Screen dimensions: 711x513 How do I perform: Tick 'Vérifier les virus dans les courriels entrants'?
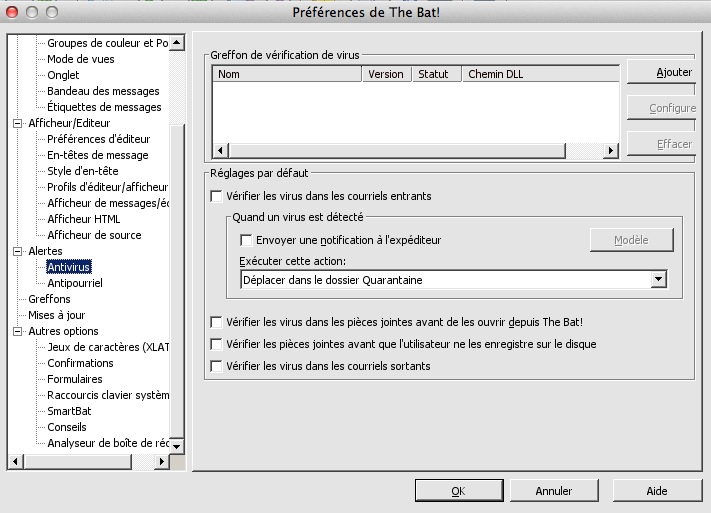coord(216,197)
